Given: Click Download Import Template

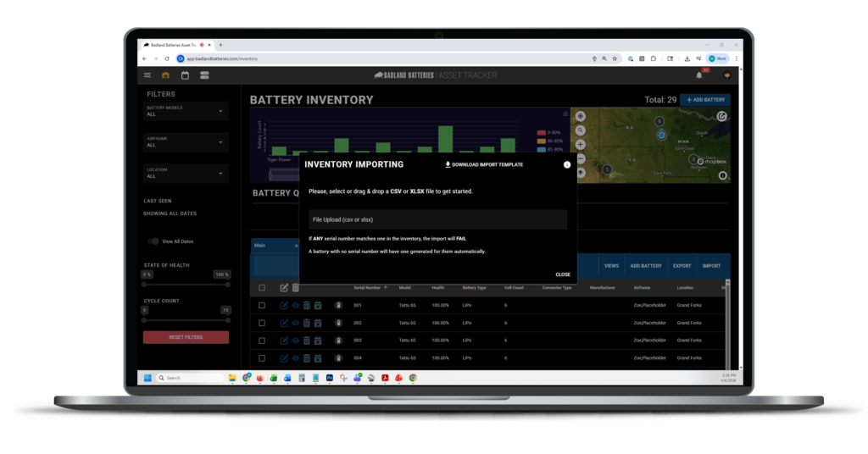Looking at the screenshot, I should point(484,165).
